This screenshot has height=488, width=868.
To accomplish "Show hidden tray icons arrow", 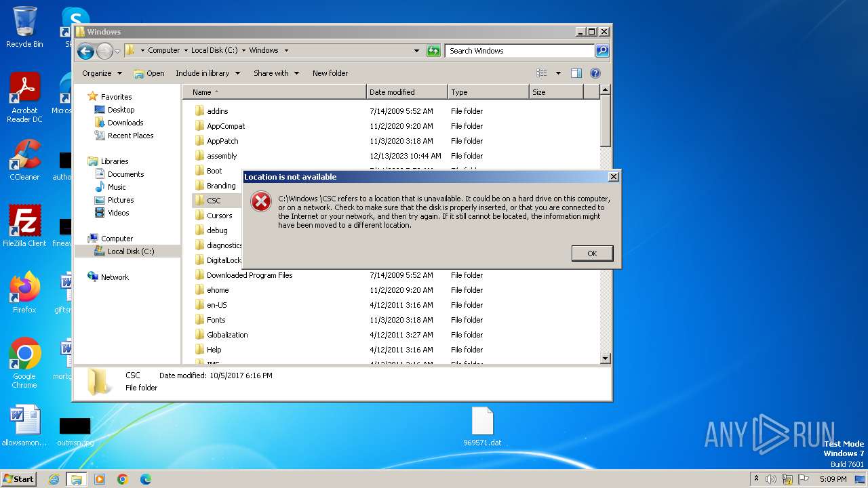I will pos(756,479).
